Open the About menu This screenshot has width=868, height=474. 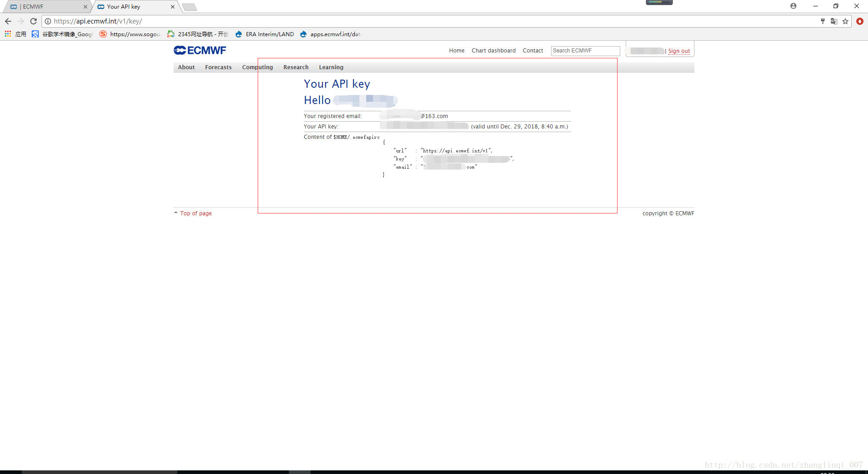(186, 67)
